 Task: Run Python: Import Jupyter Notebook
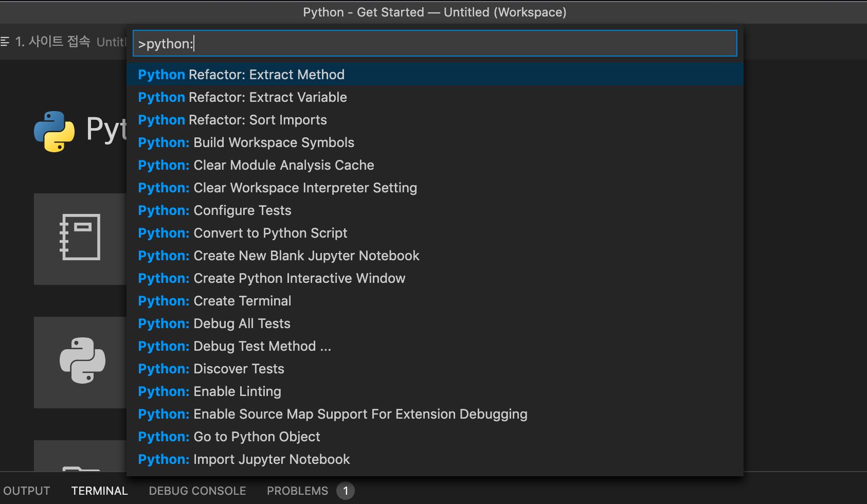click(435, 459)
